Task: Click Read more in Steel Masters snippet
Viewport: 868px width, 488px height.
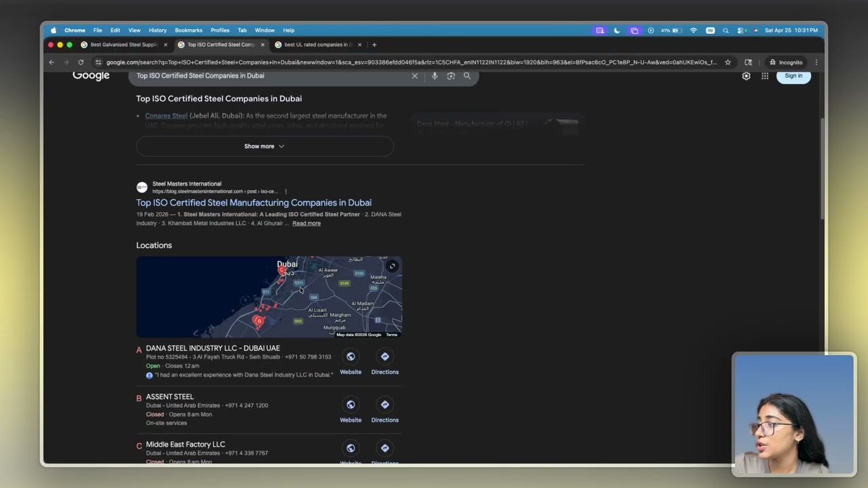Action: click(307, 223)
